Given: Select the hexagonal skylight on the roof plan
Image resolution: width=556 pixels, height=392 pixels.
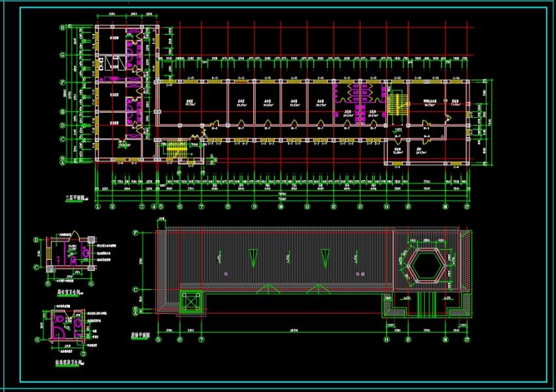Looking at the screenshot, I should 426,266.
